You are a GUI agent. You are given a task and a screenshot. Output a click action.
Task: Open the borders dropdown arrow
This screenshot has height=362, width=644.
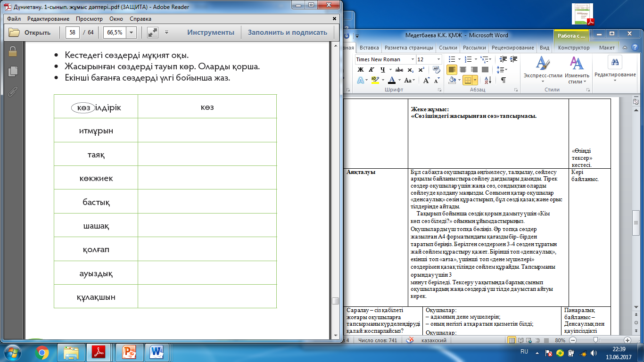coord(475,80)
